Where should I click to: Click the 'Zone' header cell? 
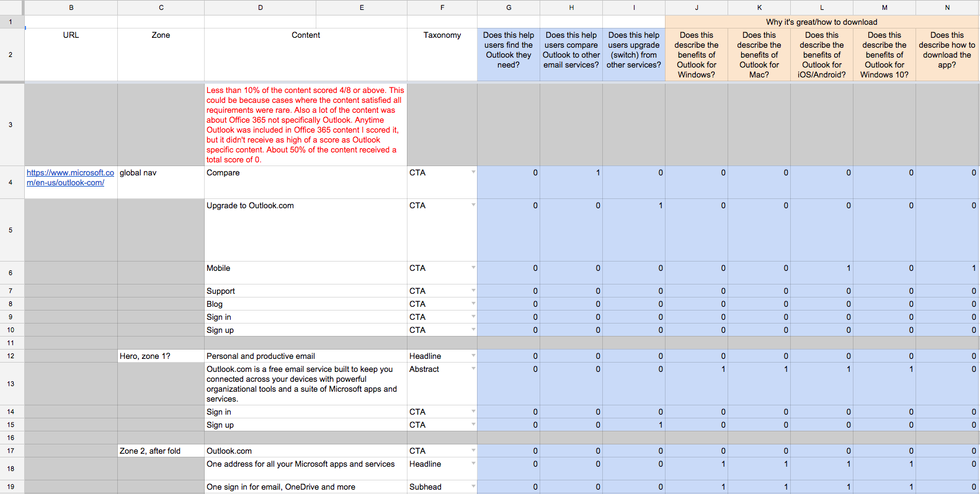pyautogui.click(x=161, y=55)
